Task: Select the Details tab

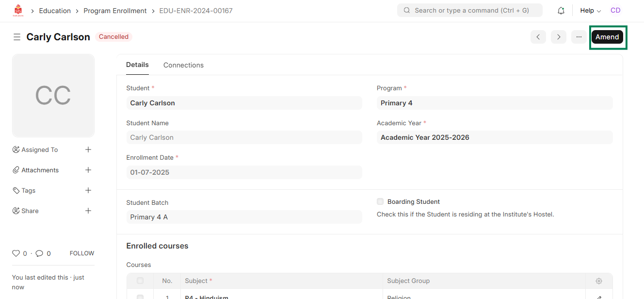Action: click(137, 65)
